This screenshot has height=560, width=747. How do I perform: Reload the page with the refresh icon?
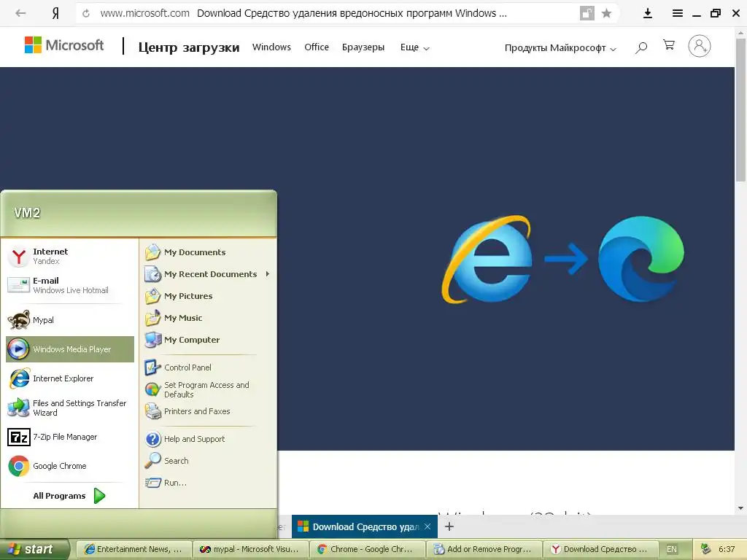coord(86,13)
